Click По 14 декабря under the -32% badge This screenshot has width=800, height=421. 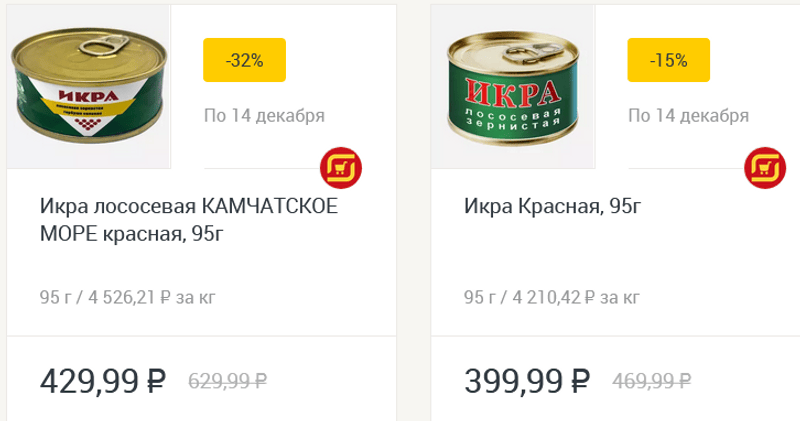(264, 116)
